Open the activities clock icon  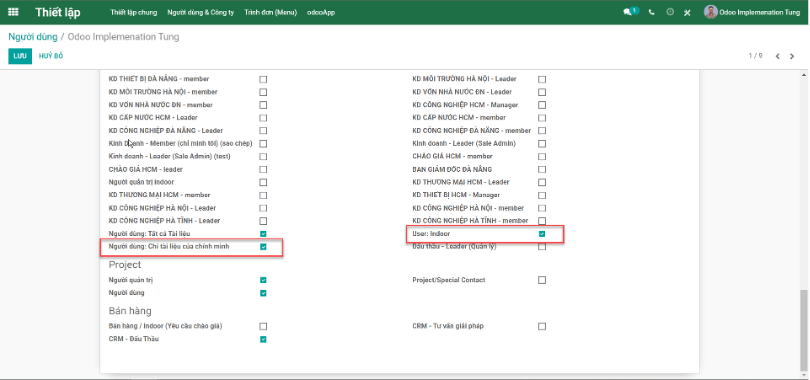670,12
